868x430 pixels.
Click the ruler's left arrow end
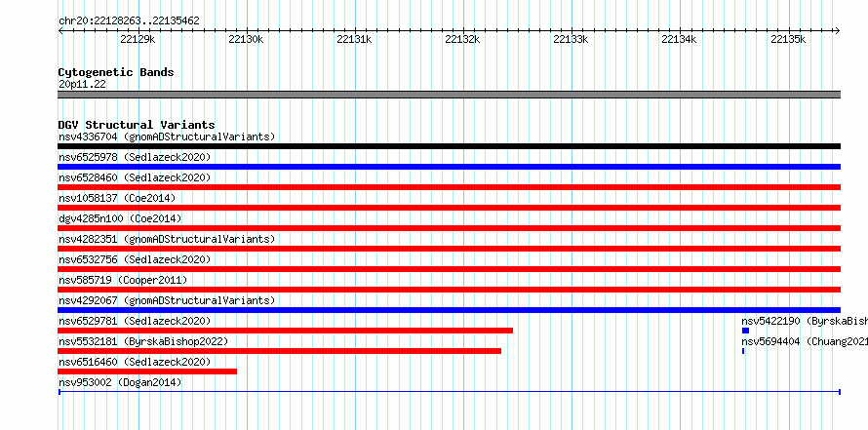pos(59,31)
